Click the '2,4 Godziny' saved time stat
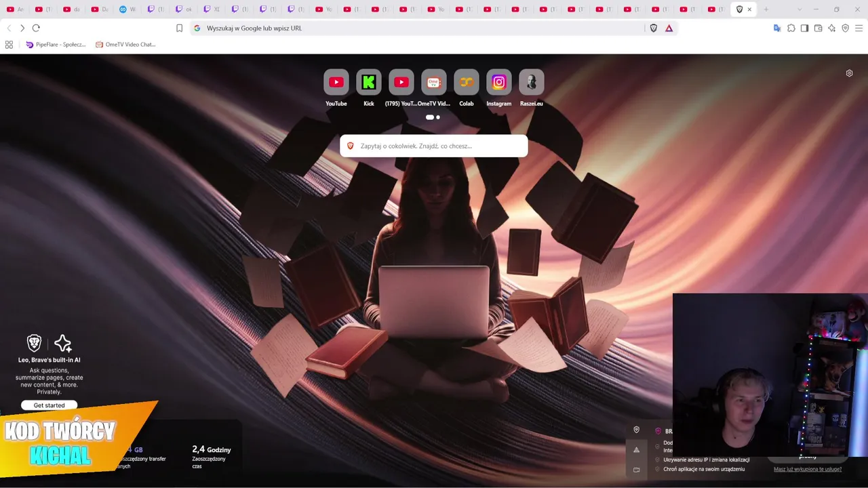 point(212,449)
